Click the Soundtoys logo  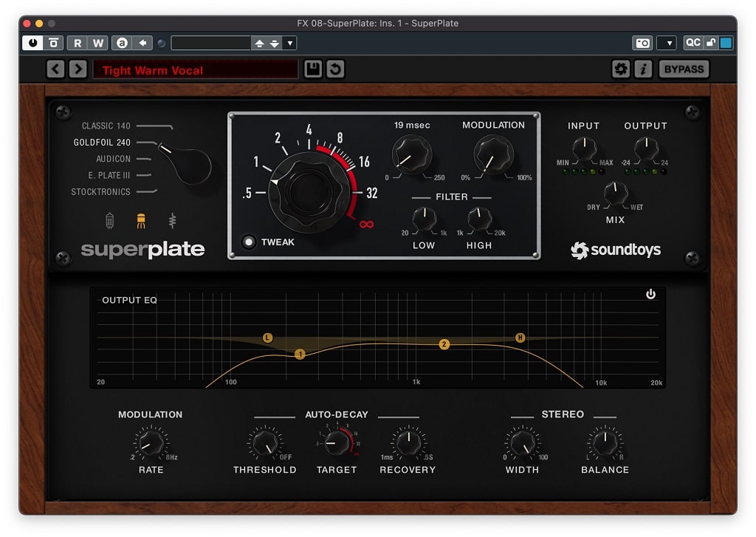click(616, 250)
